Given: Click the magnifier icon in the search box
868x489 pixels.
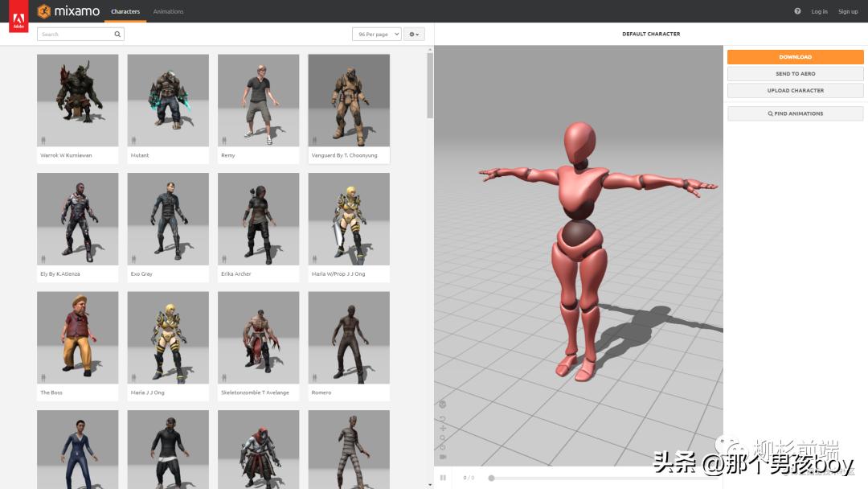Looking at the screenshot, I should coord(117,34).
